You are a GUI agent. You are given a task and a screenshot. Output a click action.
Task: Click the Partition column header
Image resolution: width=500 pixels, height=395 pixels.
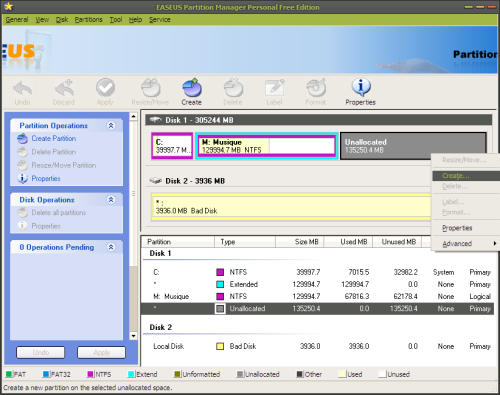[x=178, y=242]
